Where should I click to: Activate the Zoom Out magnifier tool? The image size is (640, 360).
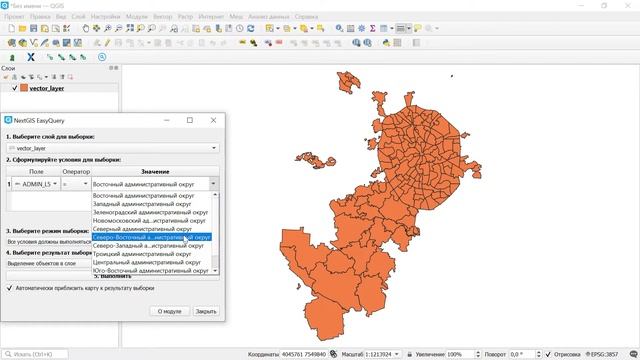pyautogui.click(x=118, y=28)
